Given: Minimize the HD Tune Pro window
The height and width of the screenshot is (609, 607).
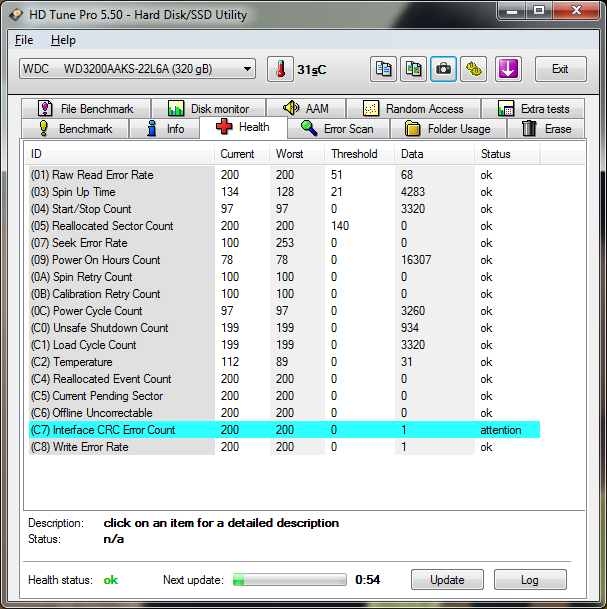Looking at the screenshot, I should tap(511, 10).
